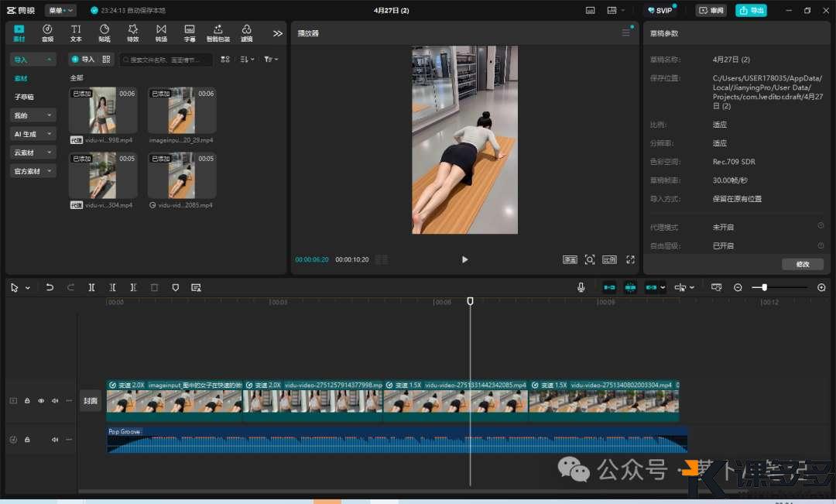
Task: Click the 导入 import button with plus
Action: click(x=83, y=59)
